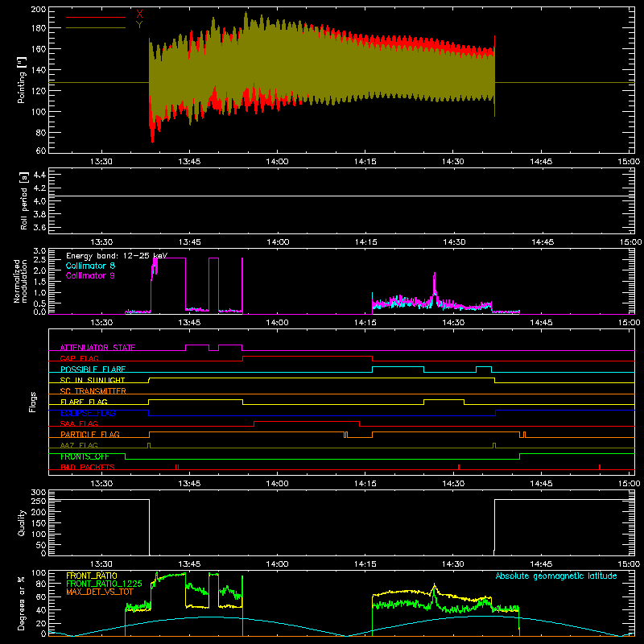Select the SC_TRANSMITTER flag label
This screenshot has width=644, height=644.
point(93,391)
